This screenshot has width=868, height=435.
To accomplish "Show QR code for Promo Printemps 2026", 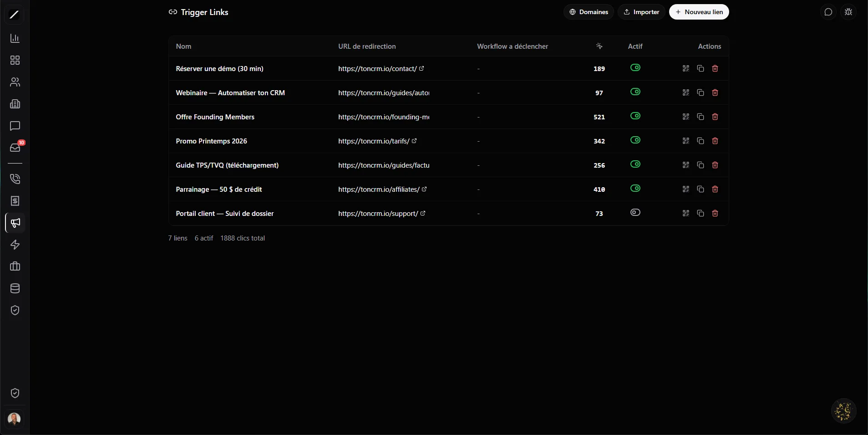I will (x=686, y=141).
